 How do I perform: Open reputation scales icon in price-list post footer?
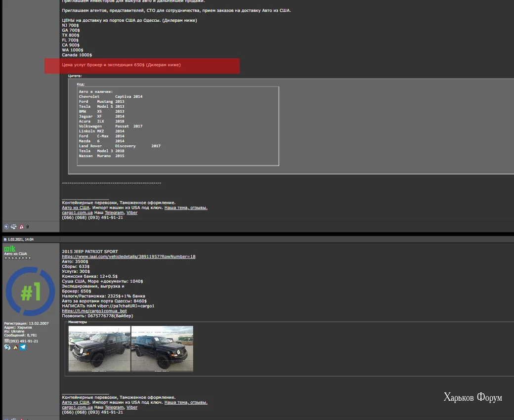13,227
